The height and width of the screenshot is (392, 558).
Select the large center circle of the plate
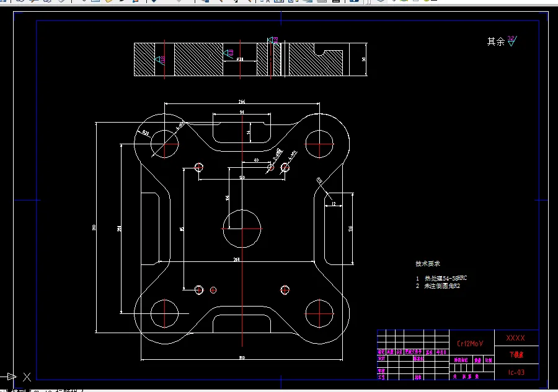coord(242,229)
